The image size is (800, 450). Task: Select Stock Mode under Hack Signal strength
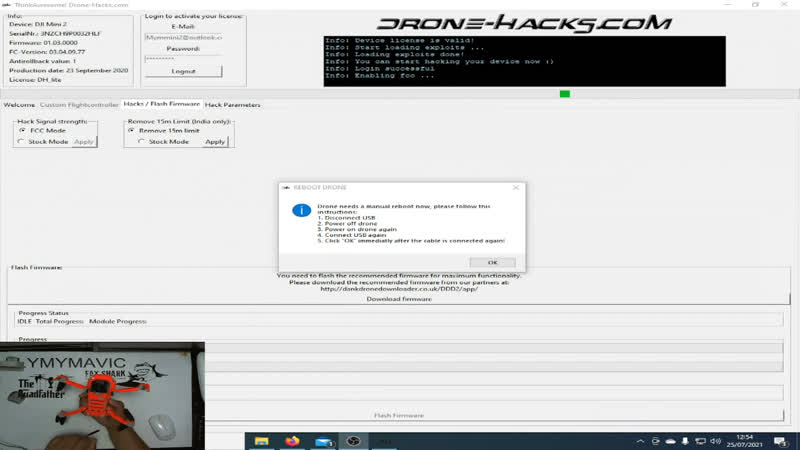21,142
